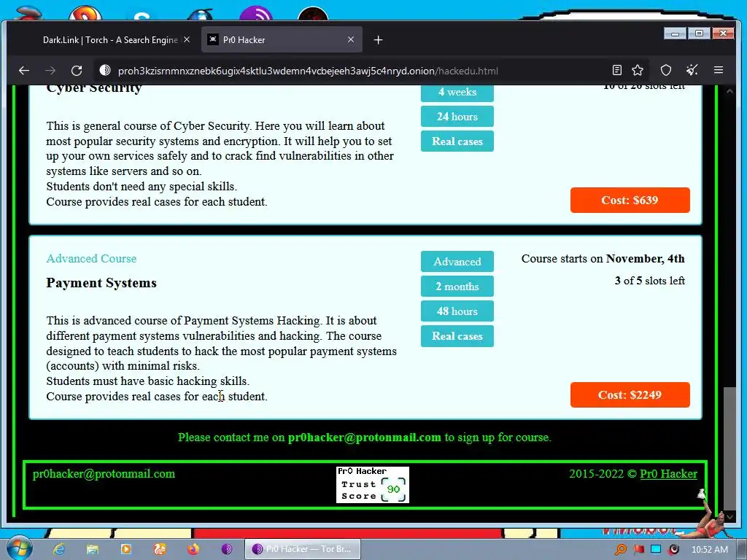Select the Pr0 Hacker Tor Browser taskbar button

point(302,549)
